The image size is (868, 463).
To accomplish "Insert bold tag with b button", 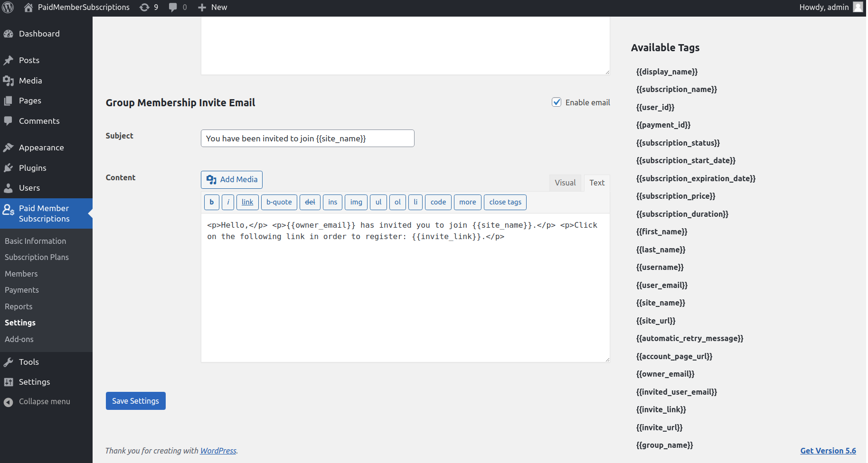I will [x=212, y=202].
